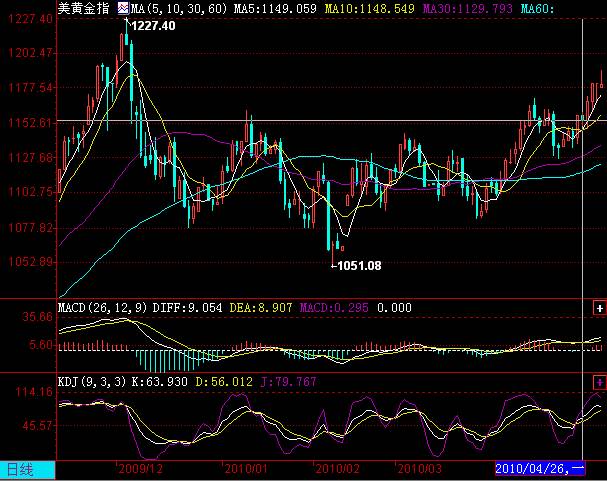The height and width of the screenshot is (481, 607).
Task: Click the 1227.40 high price marker
Action: tap(153, 26)
